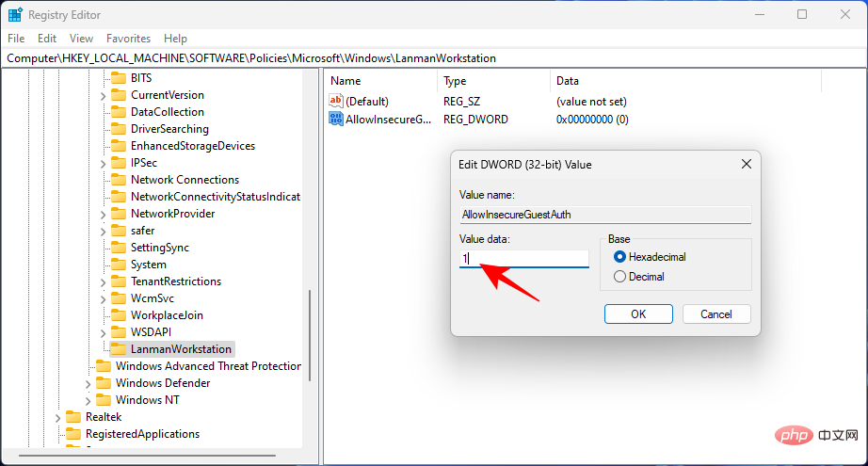Maximize the Registry Editor window
868x466 pixels.
click(802, 15)
